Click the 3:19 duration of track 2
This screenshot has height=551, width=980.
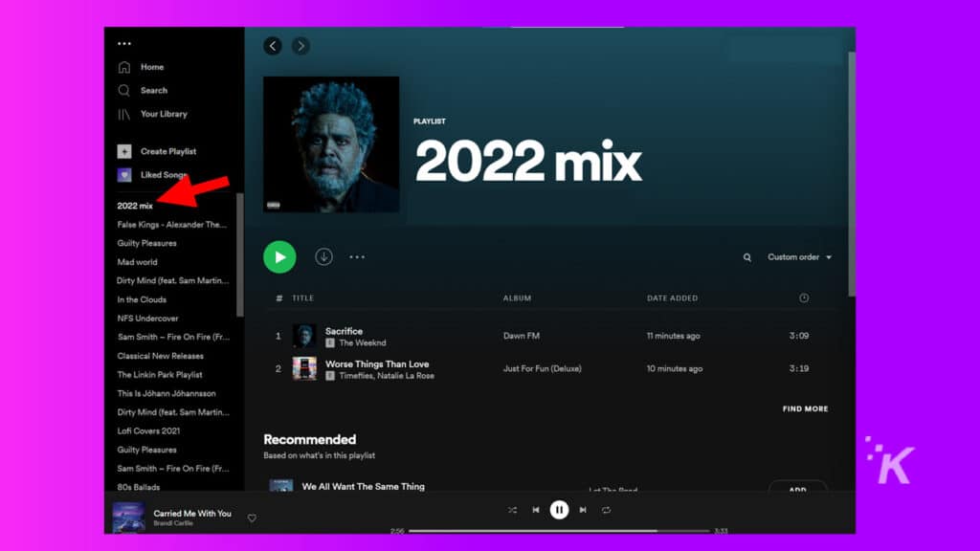[799, 368]
